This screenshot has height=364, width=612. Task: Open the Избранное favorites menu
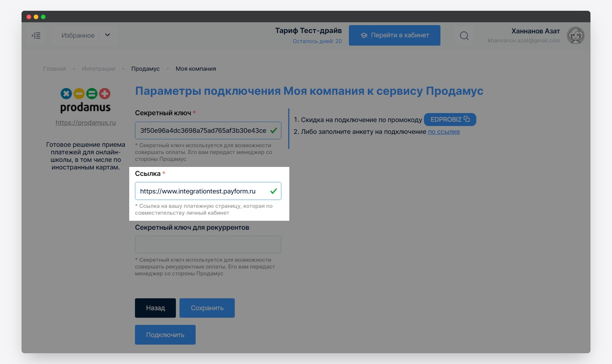pyautogui.click(x=78, y=36)
